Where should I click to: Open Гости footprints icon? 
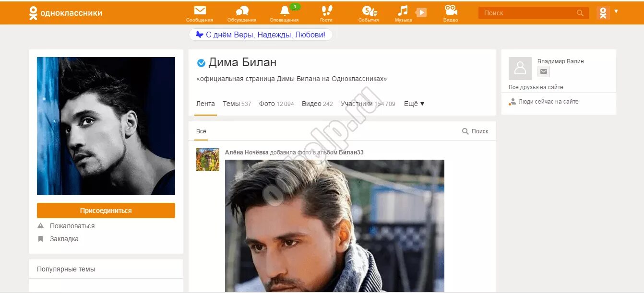(x=327, y=11)
